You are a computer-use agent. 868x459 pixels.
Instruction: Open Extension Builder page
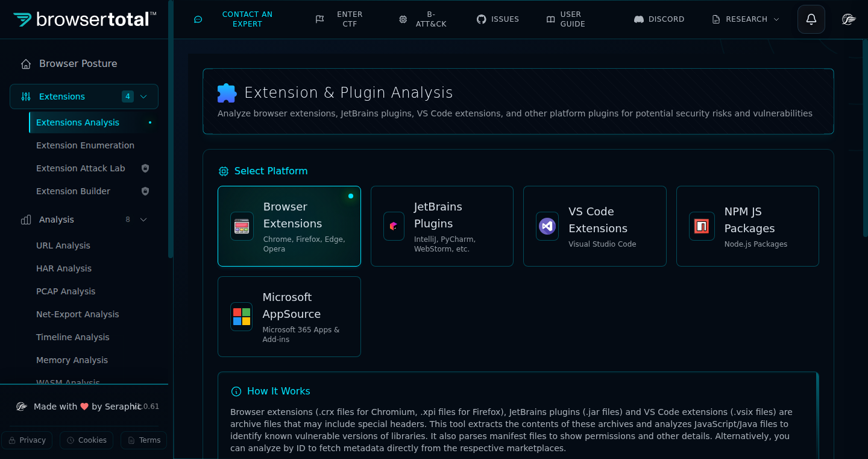(93, 191)
